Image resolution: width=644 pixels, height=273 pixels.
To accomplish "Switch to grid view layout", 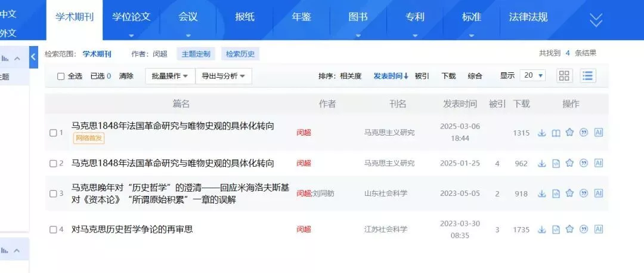I will (x=563, y=76).
